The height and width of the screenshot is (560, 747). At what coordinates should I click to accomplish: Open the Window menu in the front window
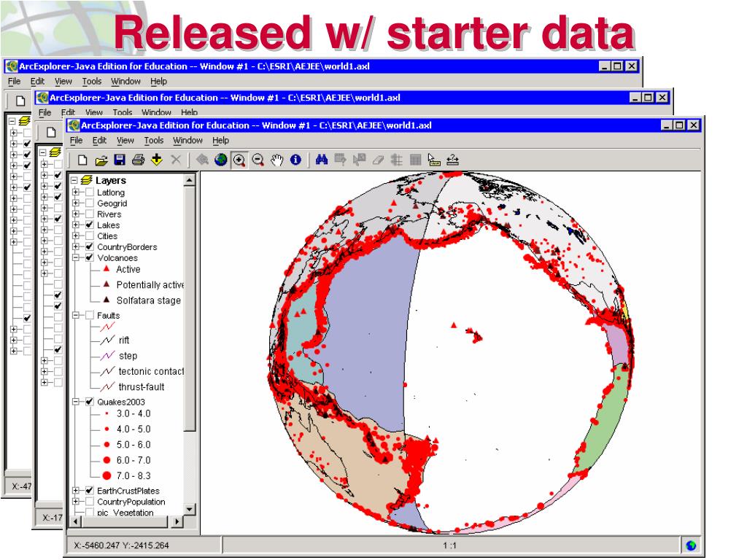point(187,141)
